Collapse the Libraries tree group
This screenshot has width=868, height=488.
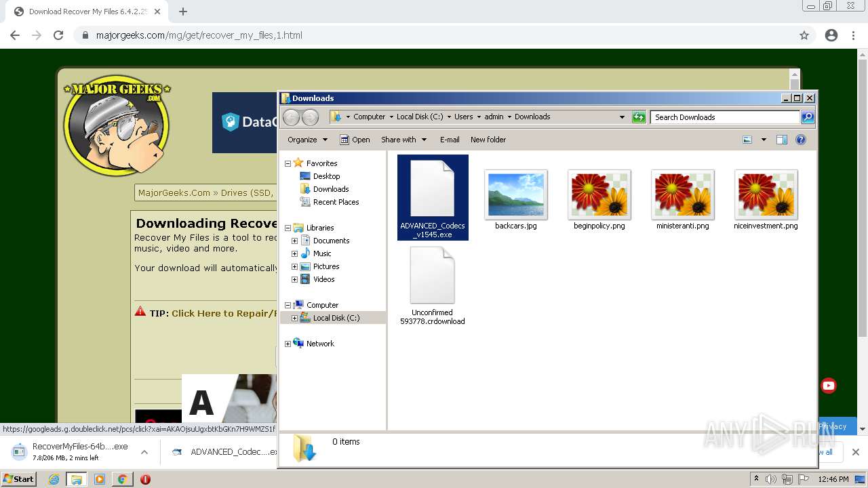(x=288, y=228)
